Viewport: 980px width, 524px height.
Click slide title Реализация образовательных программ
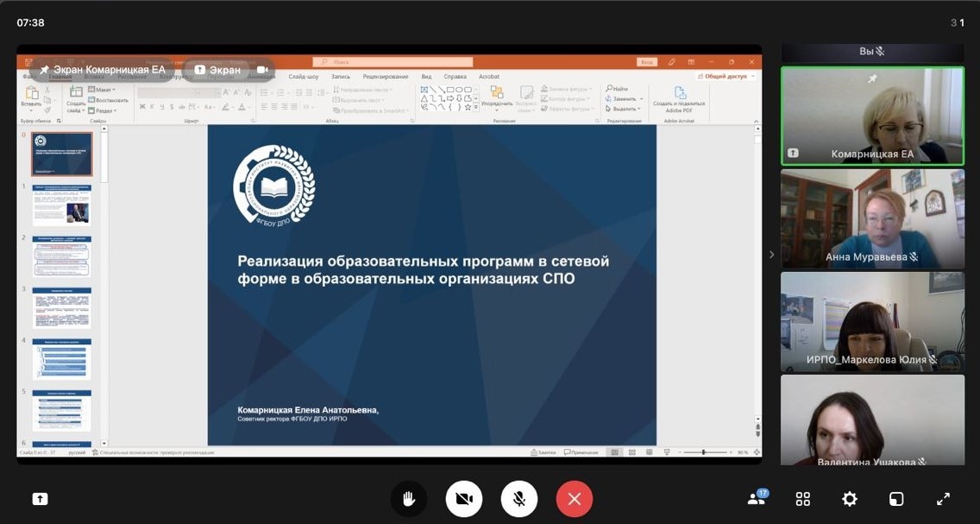click(423, 269)
